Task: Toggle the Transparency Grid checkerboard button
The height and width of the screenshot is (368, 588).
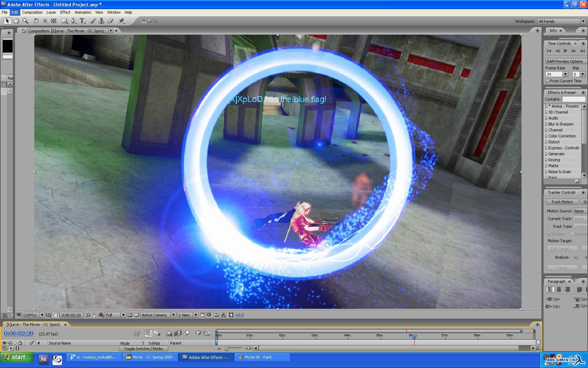Action: pyautogui.click(x=136, y=315)
